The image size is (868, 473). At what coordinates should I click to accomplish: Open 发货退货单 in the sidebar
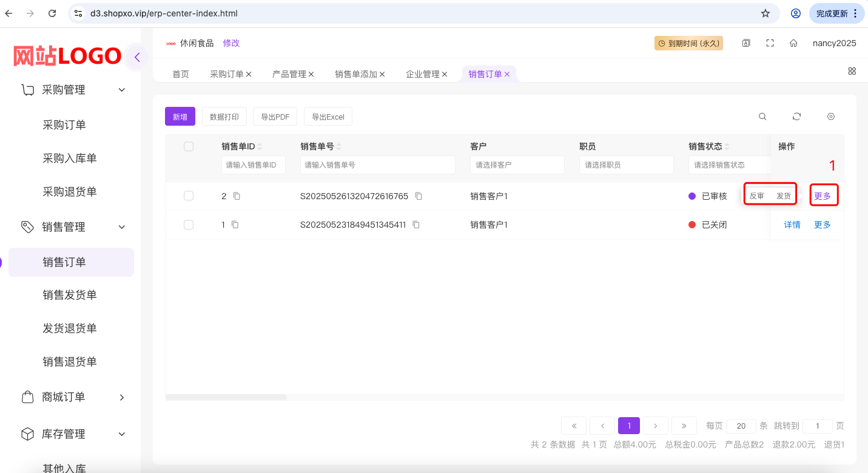[70, 328]
